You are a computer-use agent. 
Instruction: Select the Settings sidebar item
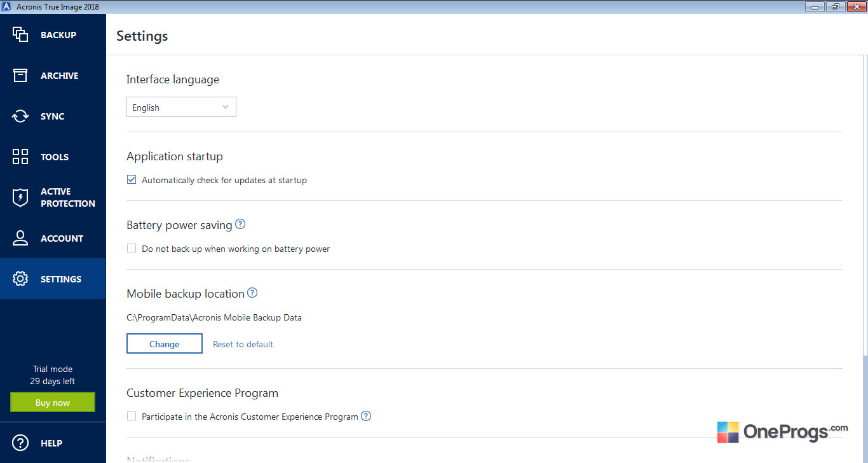(53, 279)
